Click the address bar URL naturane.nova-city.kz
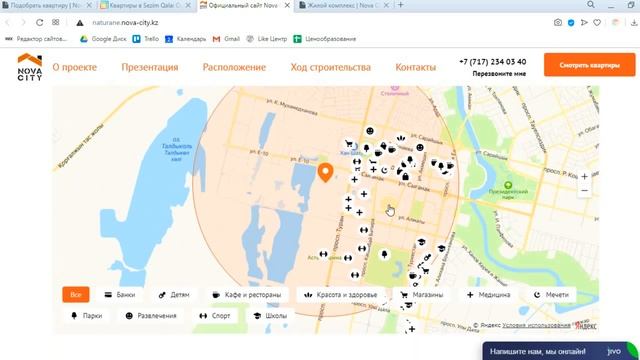Viewport: 640px width, 360px height. (x=125, y=23)
